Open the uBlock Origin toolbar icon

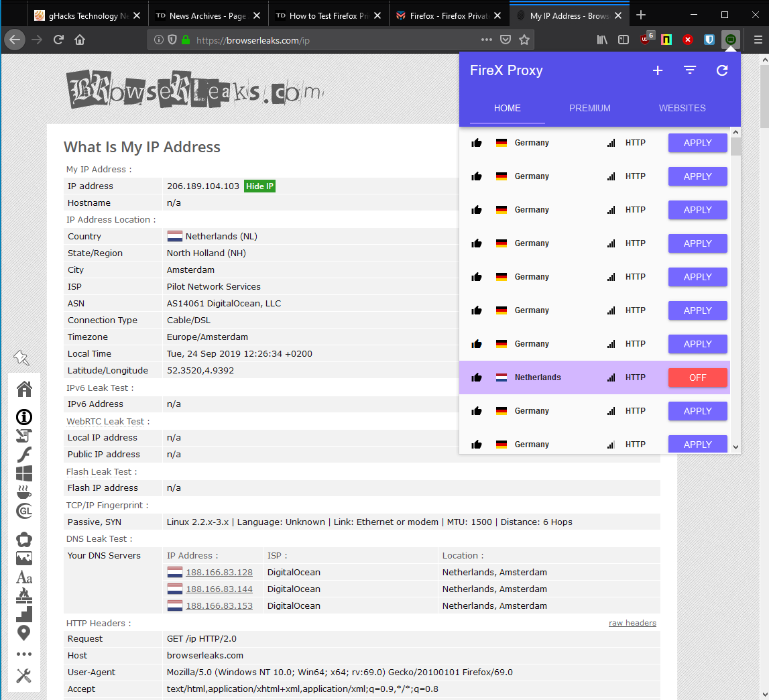coord(646,40)
